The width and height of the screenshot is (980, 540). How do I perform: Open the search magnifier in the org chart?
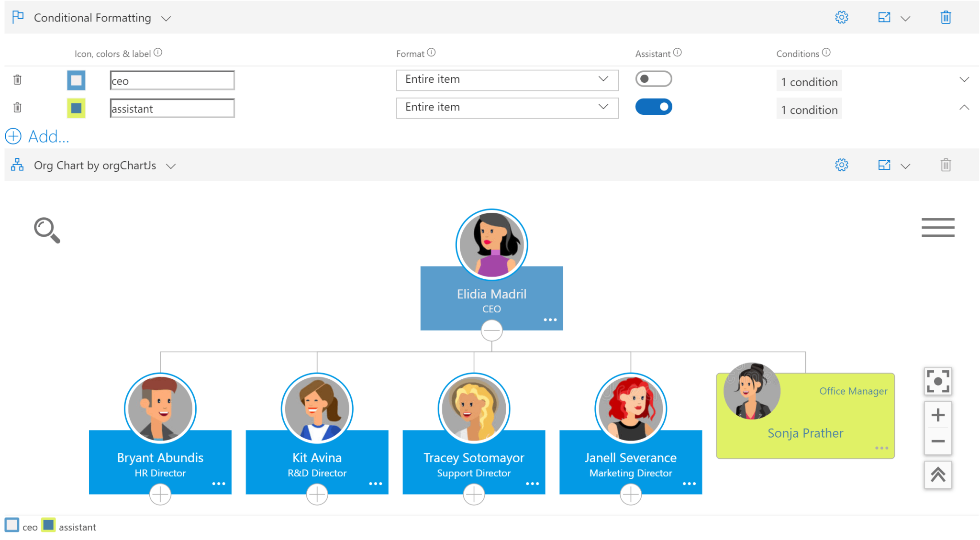(x=47, y=230)
